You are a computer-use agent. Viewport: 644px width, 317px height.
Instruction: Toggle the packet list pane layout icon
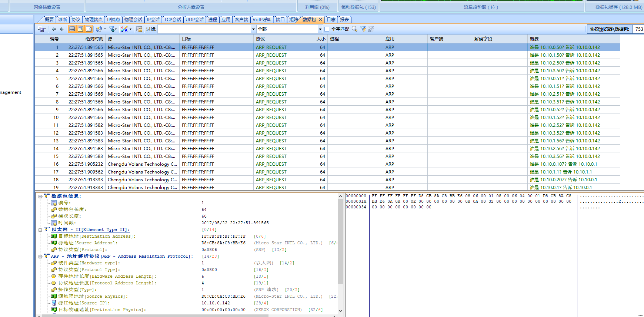pyautogui.click(x=72, y=29)
